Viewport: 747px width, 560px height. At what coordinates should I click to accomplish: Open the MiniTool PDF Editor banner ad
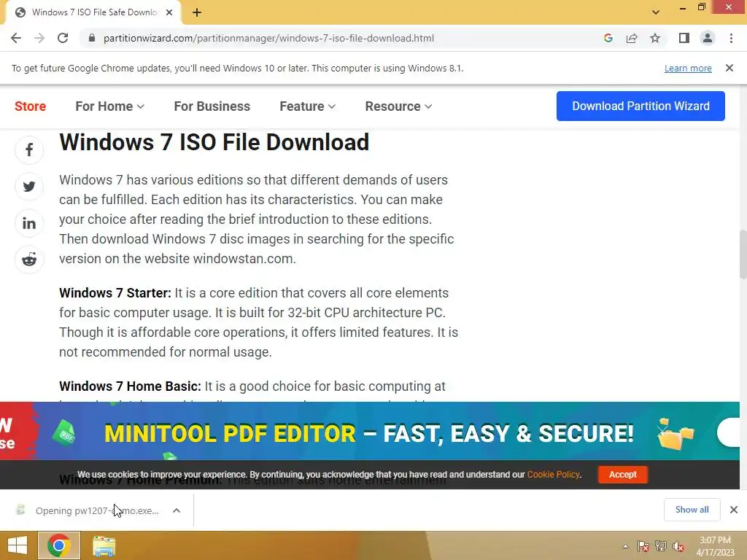coord(370,431)
